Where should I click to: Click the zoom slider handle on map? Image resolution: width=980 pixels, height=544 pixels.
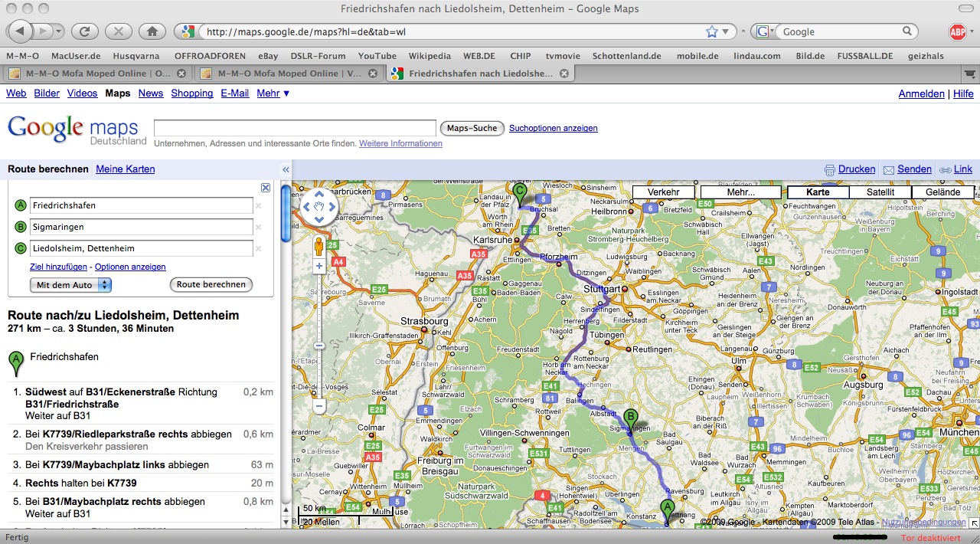[319, 346]
